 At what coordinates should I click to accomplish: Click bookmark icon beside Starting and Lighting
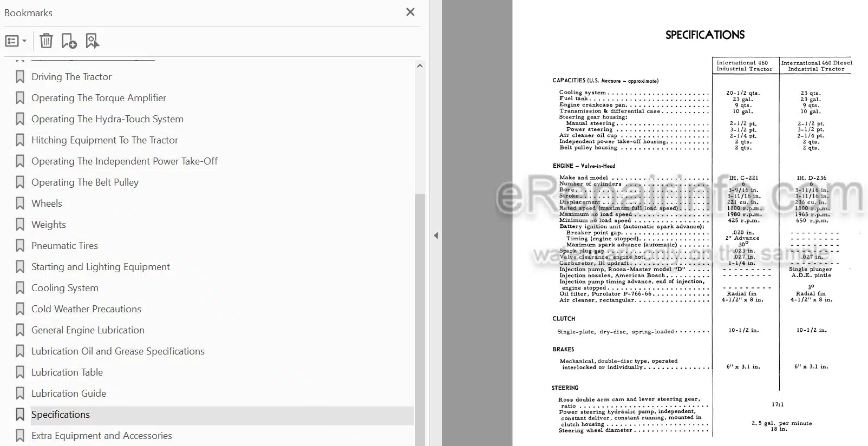(20, 267)
